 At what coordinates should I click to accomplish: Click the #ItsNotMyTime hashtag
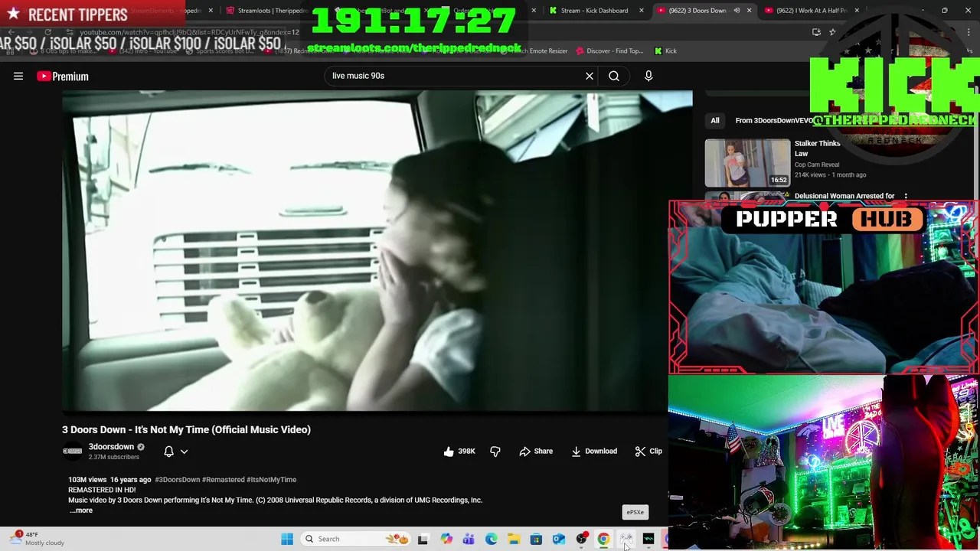[x=271, y=480]
